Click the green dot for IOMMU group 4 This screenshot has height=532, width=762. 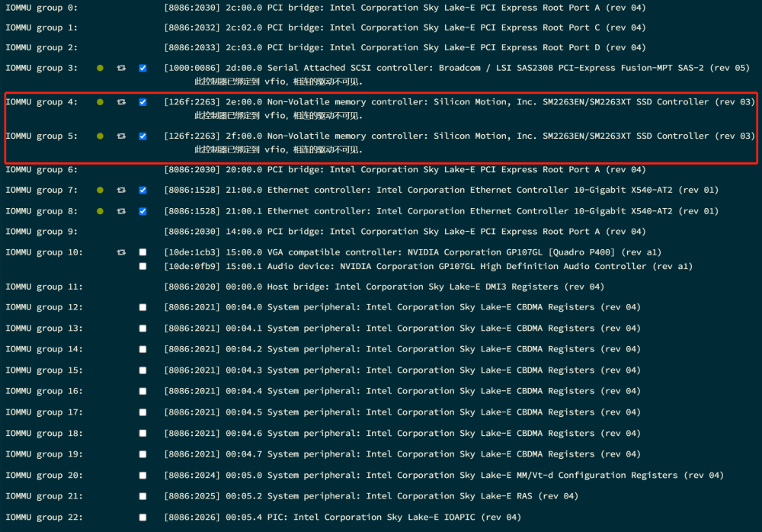100,102
